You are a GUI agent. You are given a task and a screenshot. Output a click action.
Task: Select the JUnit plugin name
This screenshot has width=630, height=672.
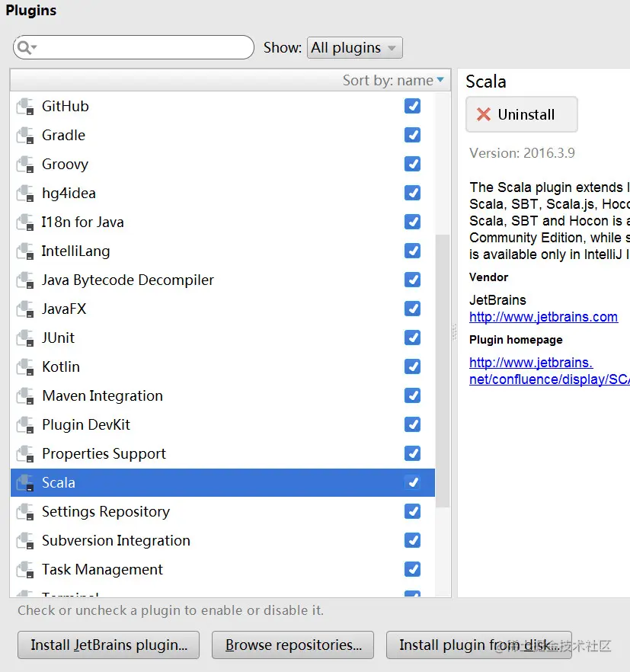(x=59, y=338)
